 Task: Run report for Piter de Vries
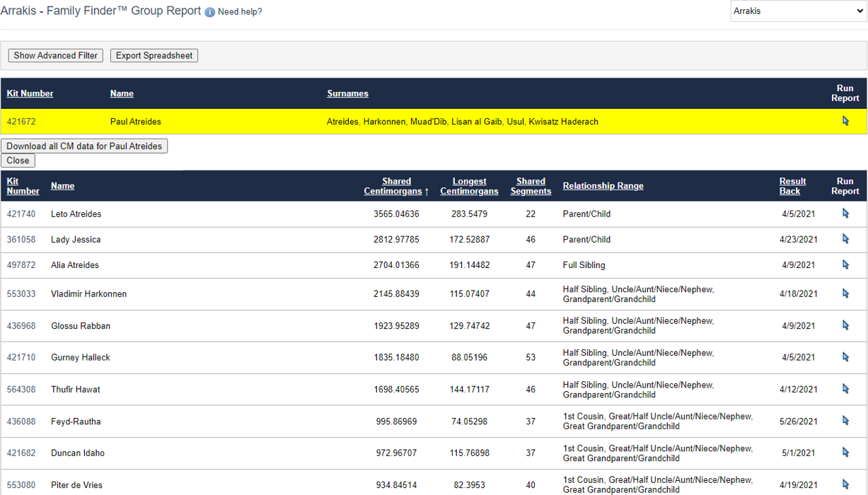click(845, 484)
